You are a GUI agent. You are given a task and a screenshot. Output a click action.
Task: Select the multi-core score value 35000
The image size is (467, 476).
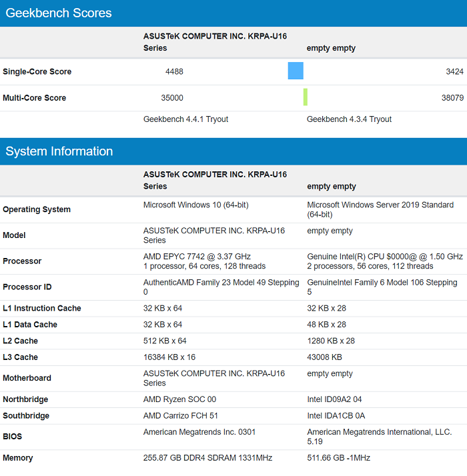172,98
